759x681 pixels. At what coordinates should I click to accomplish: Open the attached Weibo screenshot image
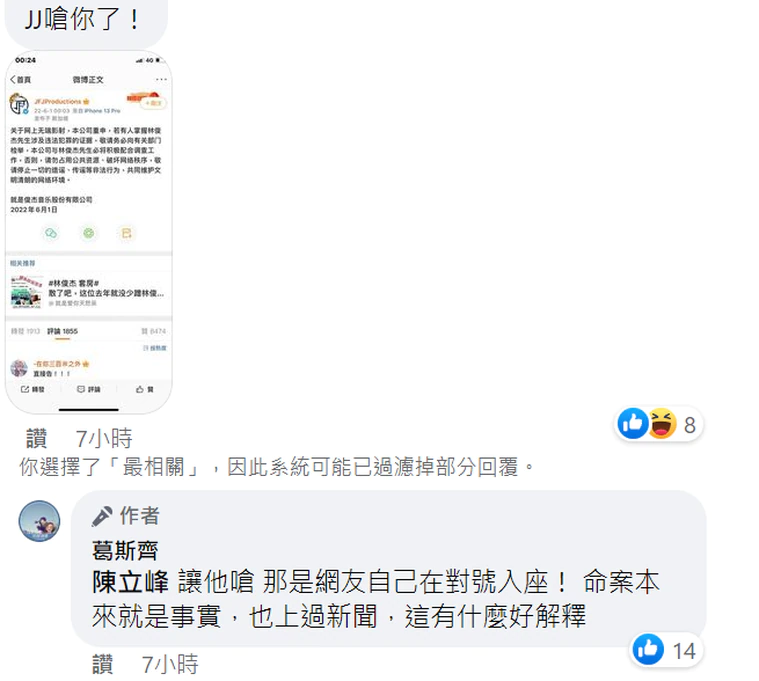click(89, 232)
